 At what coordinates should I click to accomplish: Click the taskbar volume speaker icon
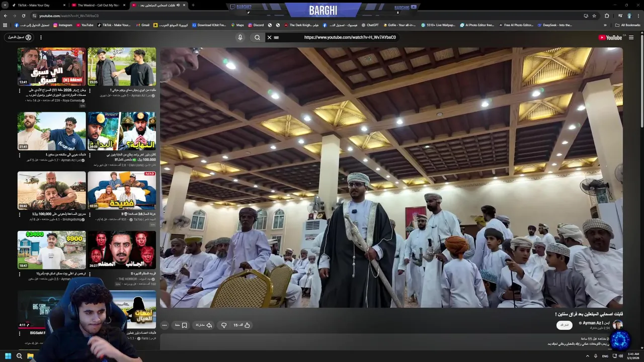621,356
